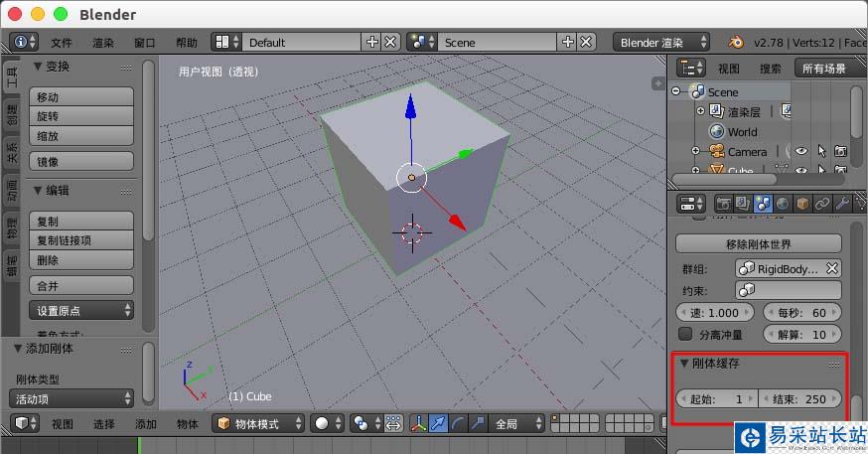This screenshot has width=868, height=454.
Task: Enable the translate manipulator arrow
Action: pos(438,423)
